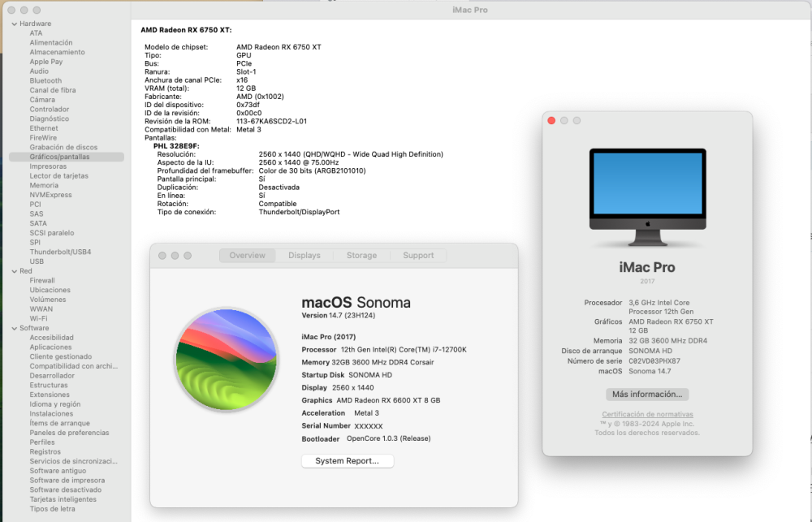Select Alimentación in the sidebar
812x522 pixels.
pyautogui.click(x=50, y=42)
